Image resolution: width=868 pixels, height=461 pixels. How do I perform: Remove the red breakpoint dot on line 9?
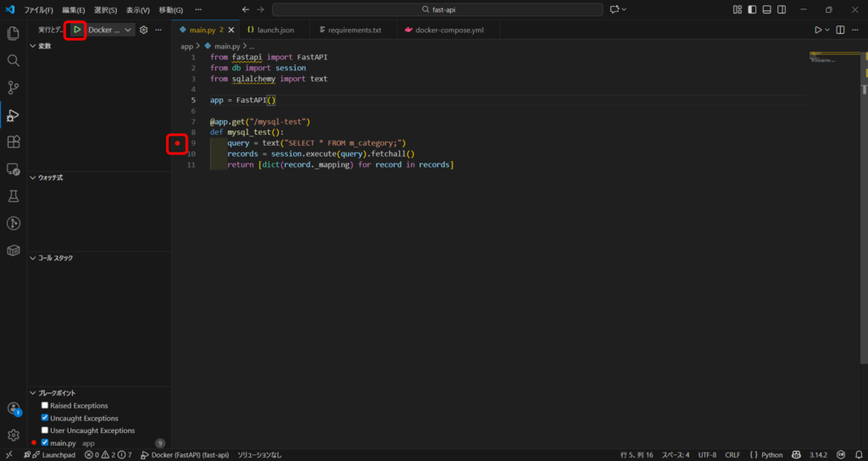[177, 143]
